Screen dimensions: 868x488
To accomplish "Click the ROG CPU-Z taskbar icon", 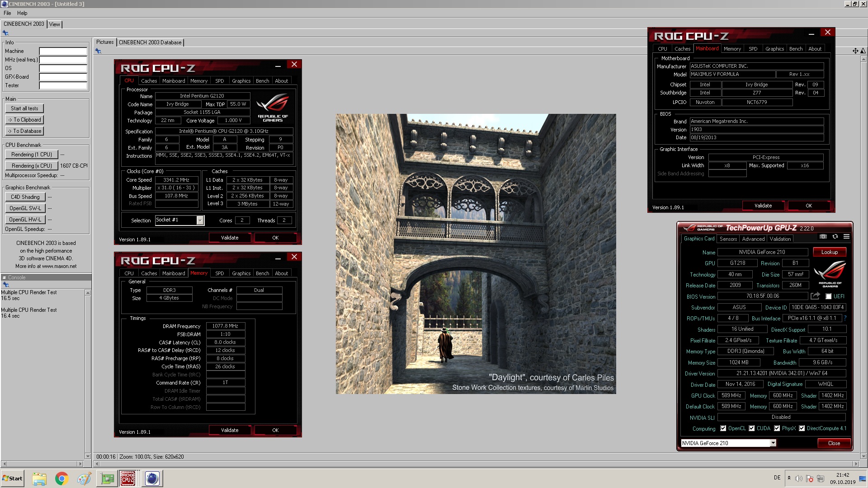I will 128,479.
